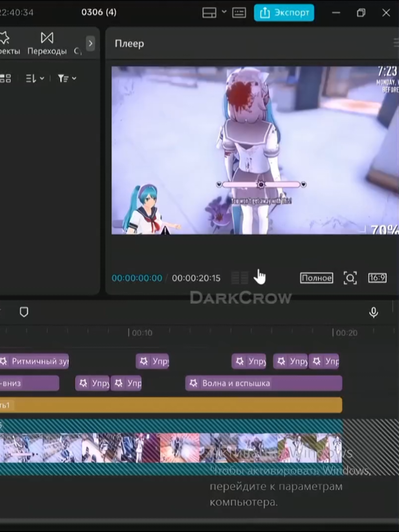
Task: Open the keyboard shortcuts icon
Action: click(239, 13)
